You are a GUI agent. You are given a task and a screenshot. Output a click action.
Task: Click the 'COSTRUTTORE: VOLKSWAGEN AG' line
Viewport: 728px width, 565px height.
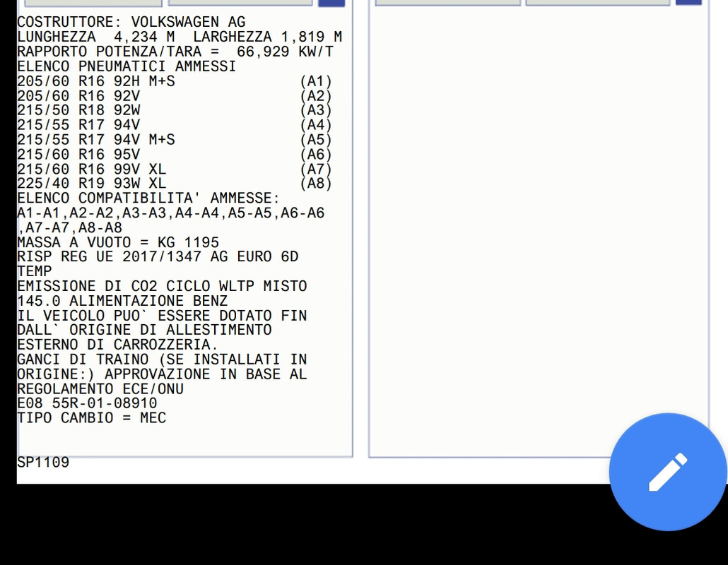pos(131,22)
